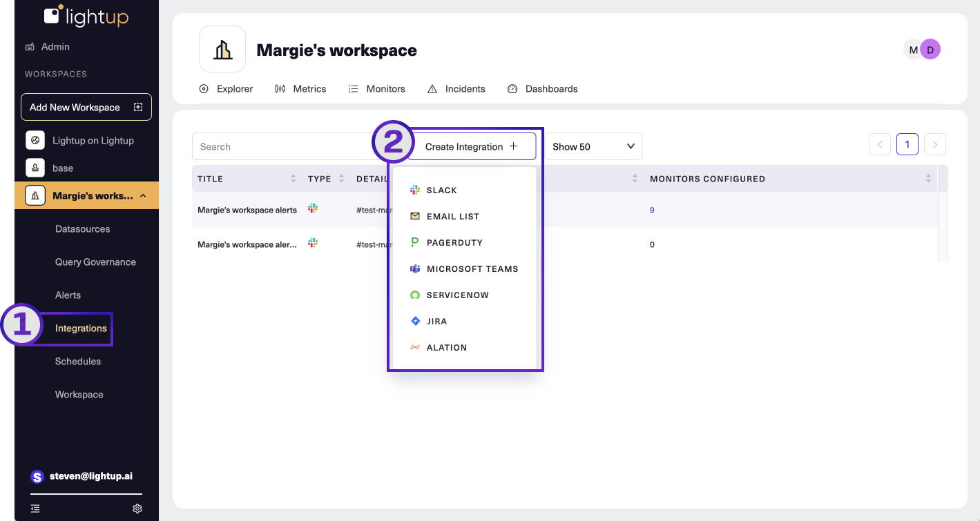Click the plus-box icon on Add New Workspace

click(138, 107)
